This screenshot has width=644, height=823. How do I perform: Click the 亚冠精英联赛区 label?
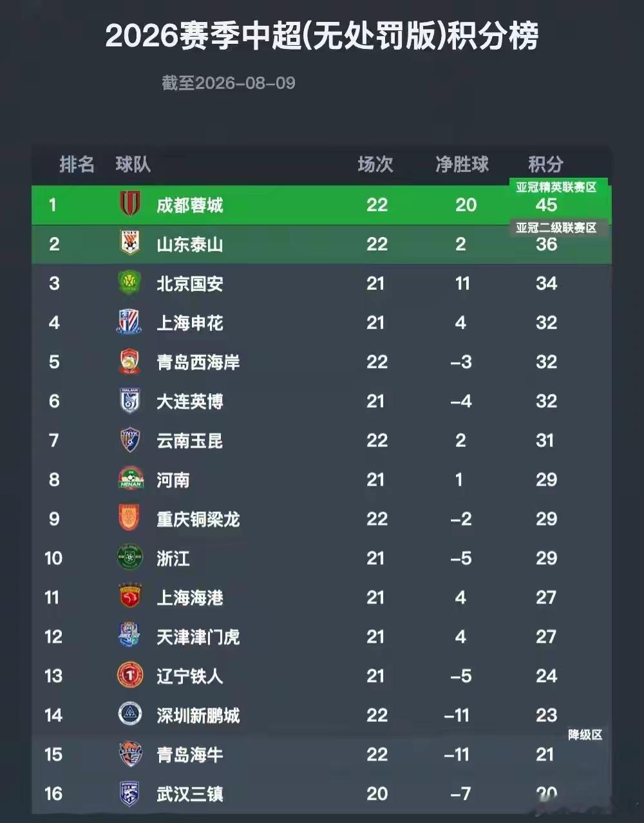click(x=556, y=187)
